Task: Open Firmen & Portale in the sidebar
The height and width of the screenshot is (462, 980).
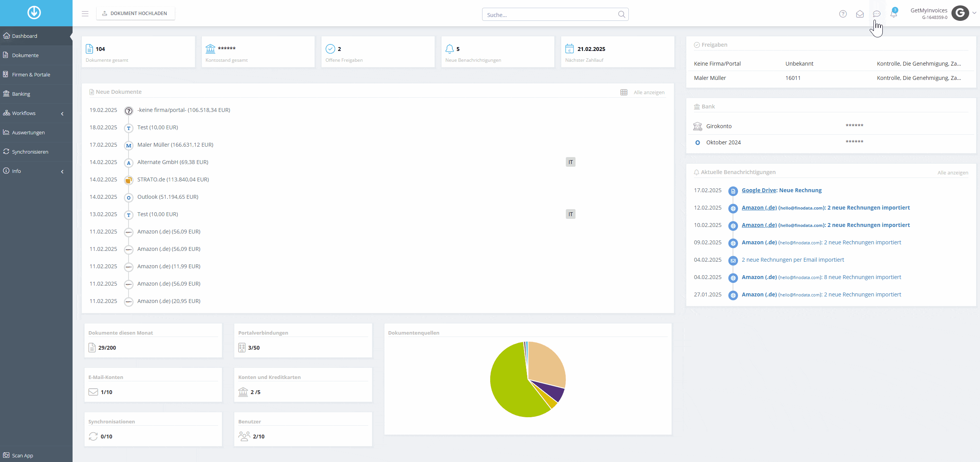Action: (36, 74)
